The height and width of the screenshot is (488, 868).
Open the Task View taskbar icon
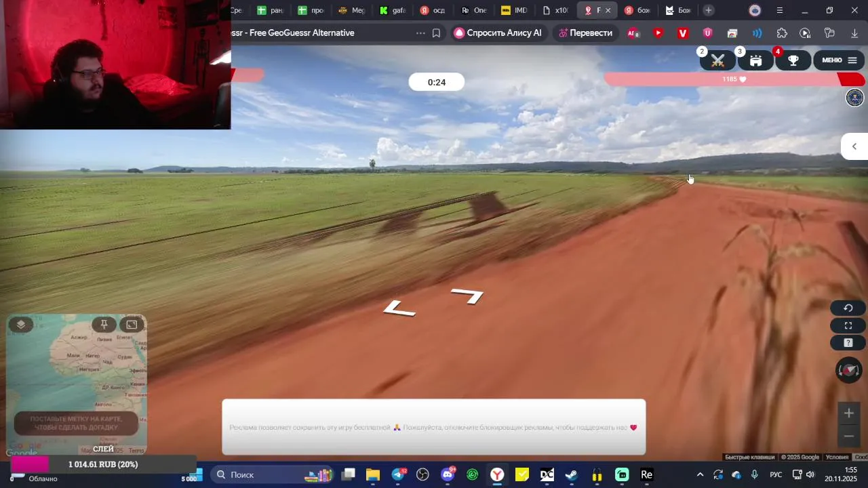(348, 474)
